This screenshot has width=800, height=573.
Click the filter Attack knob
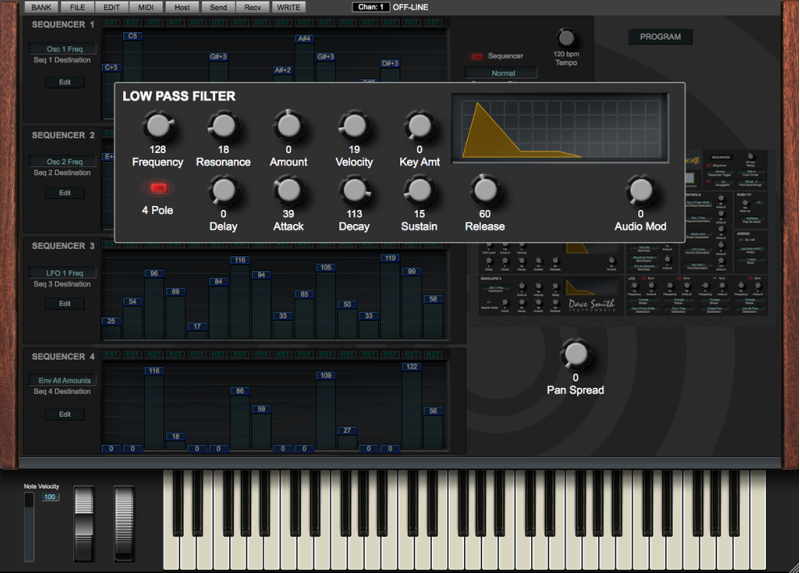(x=288, y=190)
